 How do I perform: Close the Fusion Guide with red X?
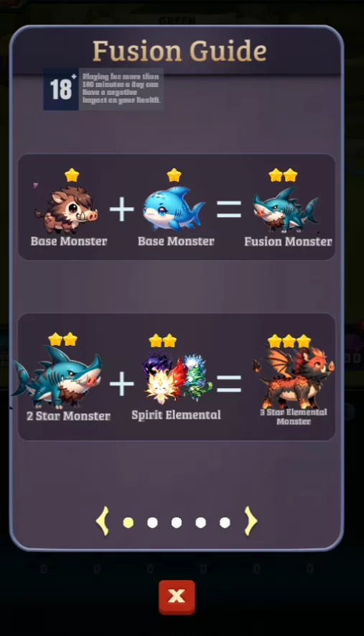[177, 596]
